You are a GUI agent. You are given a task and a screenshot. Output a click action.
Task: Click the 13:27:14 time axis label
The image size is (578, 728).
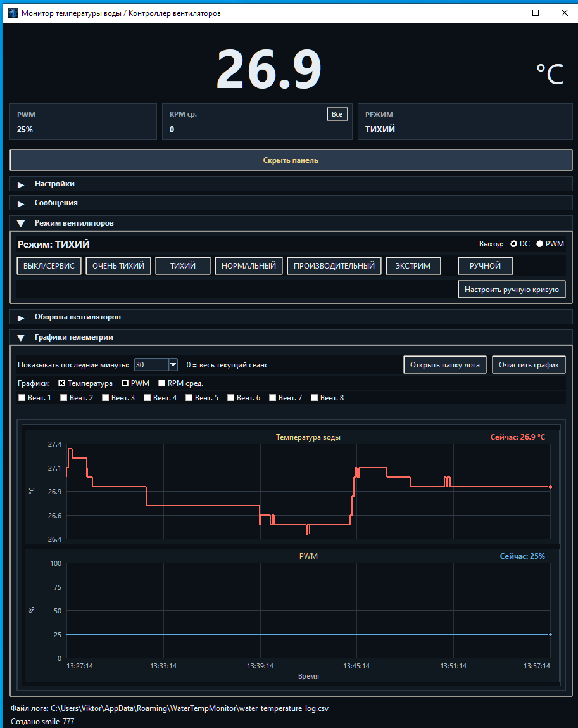click(80, 666)
